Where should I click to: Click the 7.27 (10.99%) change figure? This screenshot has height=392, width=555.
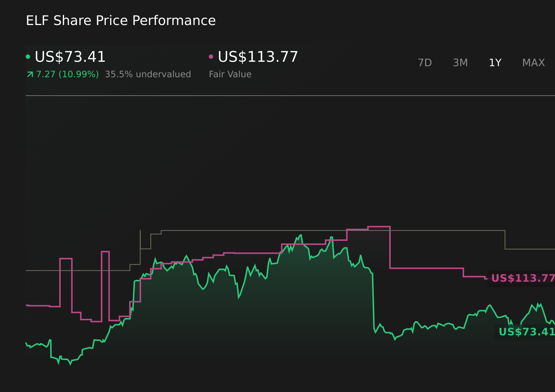pos(67,74)
